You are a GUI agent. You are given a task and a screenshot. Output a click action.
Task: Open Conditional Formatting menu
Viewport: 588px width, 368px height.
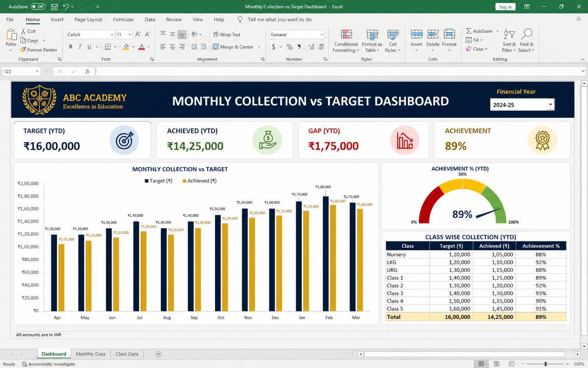pos(346,40)
